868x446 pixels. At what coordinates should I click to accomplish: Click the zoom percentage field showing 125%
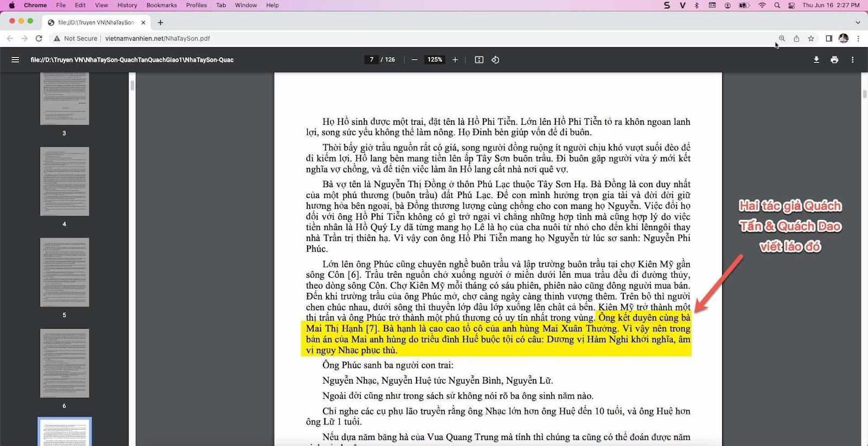pos(435,60)
